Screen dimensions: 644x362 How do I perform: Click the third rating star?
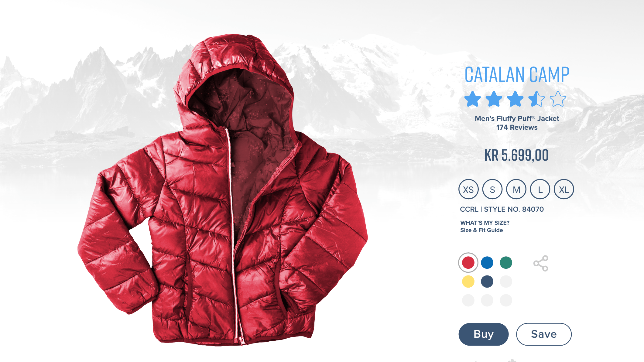tap(515, 99)
